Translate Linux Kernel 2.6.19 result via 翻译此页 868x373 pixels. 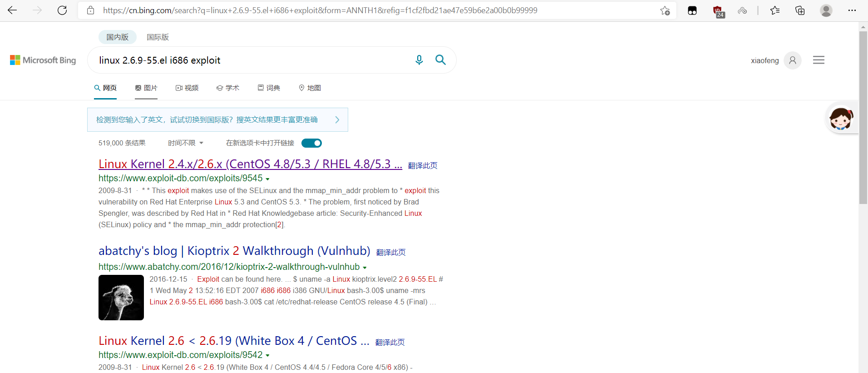point(390,343)
